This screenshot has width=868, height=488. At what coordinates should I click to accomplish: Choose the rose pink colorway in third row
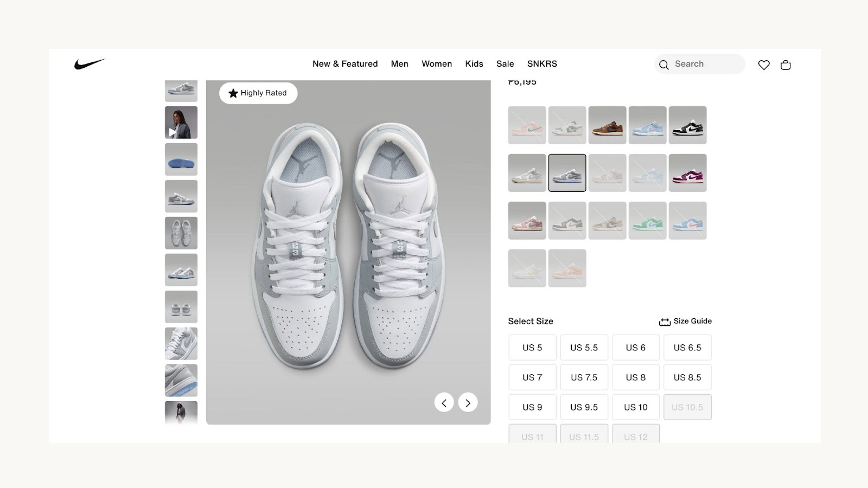527,221
